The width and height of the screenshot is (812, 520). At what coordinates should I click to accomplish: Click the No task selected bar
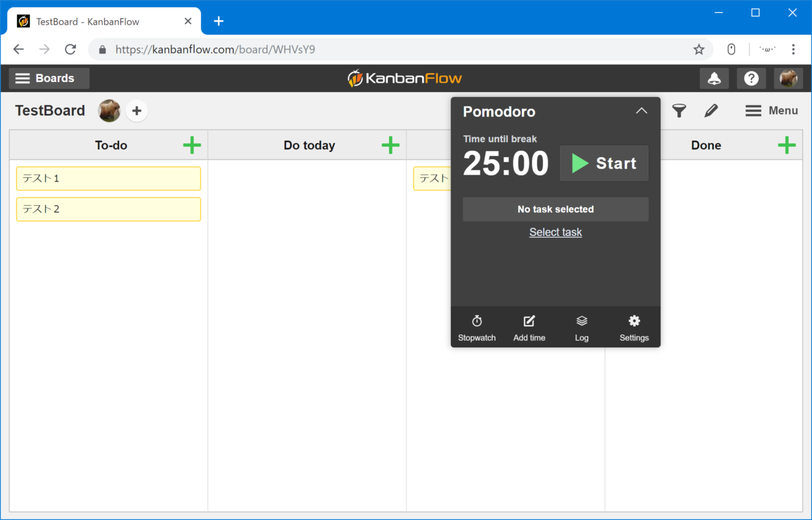click(556, 209)
